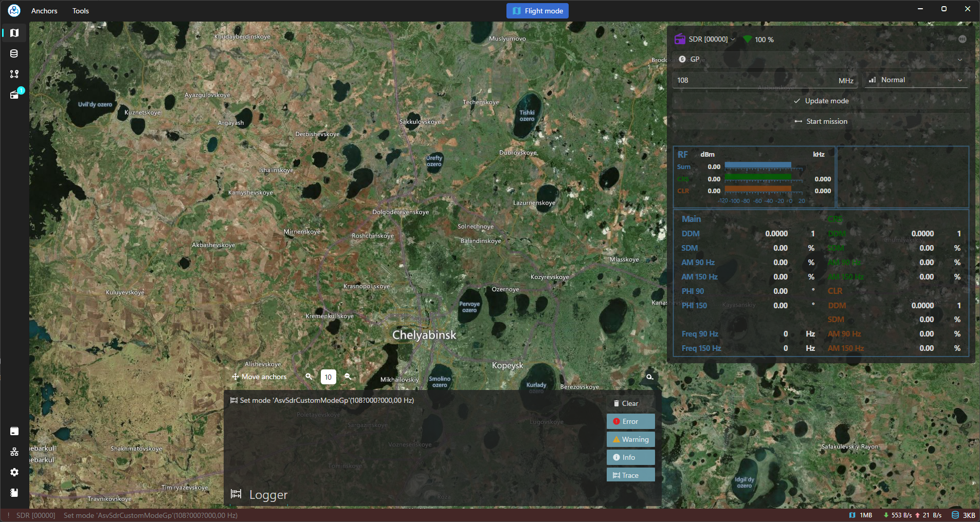Click the REC record icon in SDR panel
Image resolution: width=980 pixels, height=522 pixels.
[962, 40]
